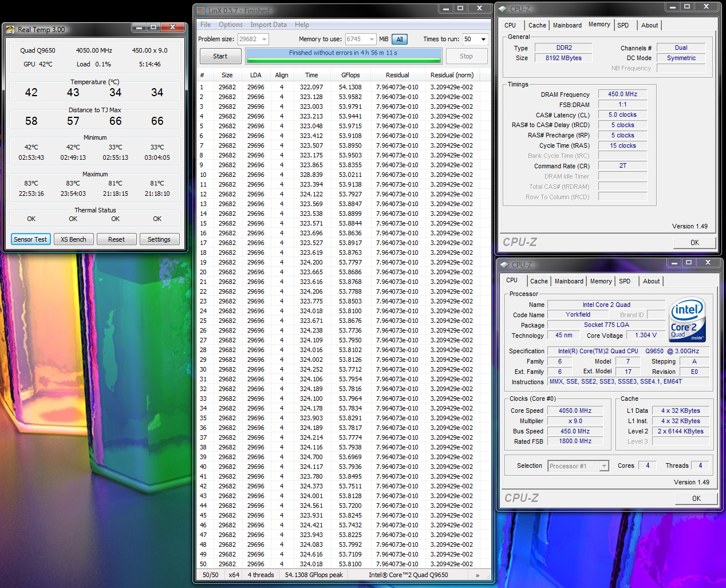Screen dimensions: 726x588
Task: Click the LinX title bar app icon
Action: (201, 10)
